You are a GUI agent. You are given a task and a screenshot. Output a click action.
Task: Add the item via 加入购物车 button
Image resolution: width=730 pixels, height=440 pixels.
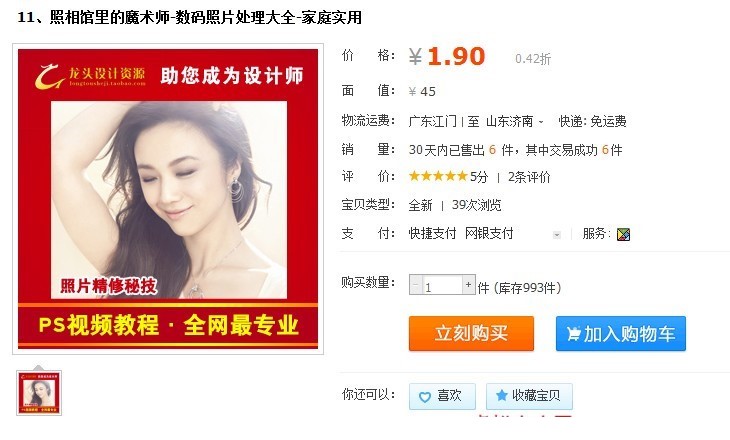pos(621,333)
